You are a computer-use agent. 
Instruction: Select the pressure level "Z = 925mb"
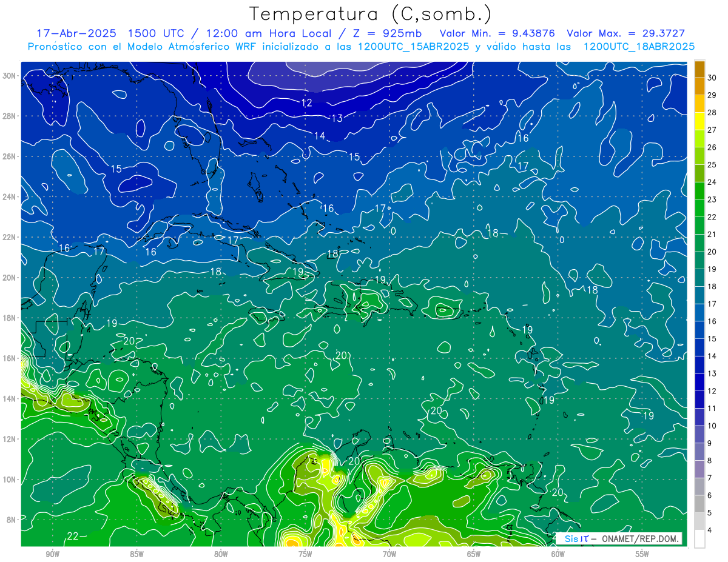click(388, 33)
